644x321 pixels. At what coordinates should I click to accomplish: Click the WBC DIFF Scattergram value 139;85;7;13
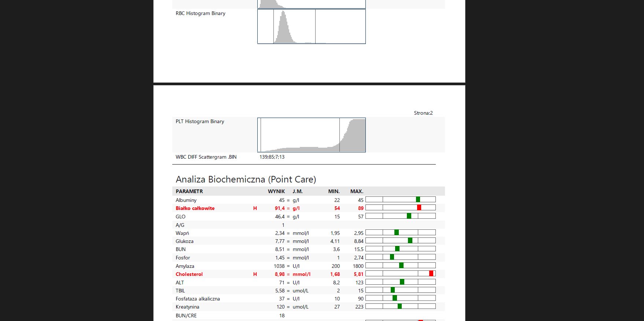272,157
